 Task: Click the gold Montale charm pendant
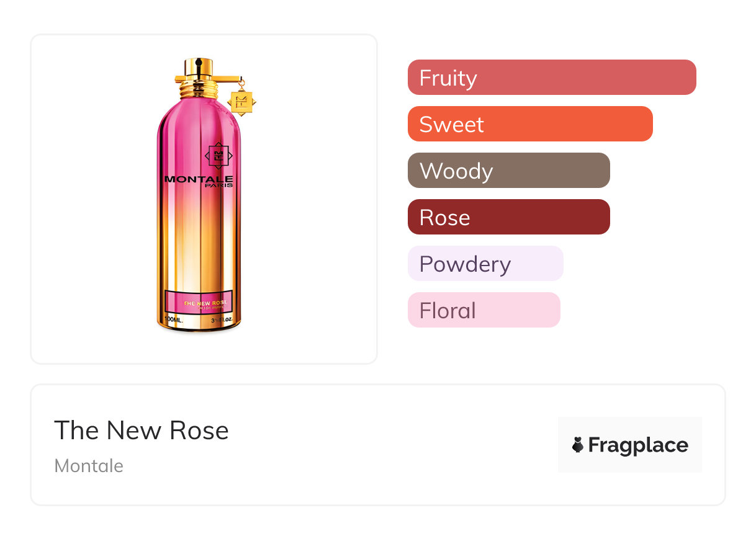click(x=242, y=101)
